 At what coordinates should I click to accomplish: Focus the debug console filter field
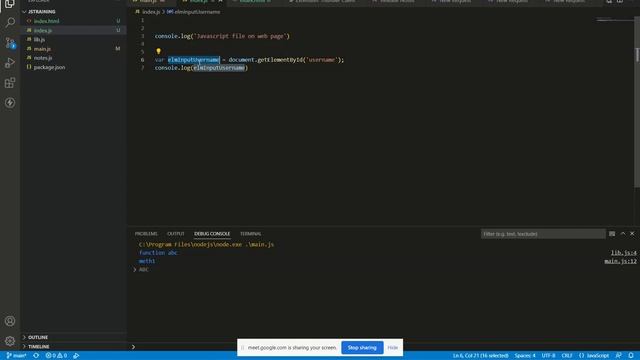[x=543, y=234]
